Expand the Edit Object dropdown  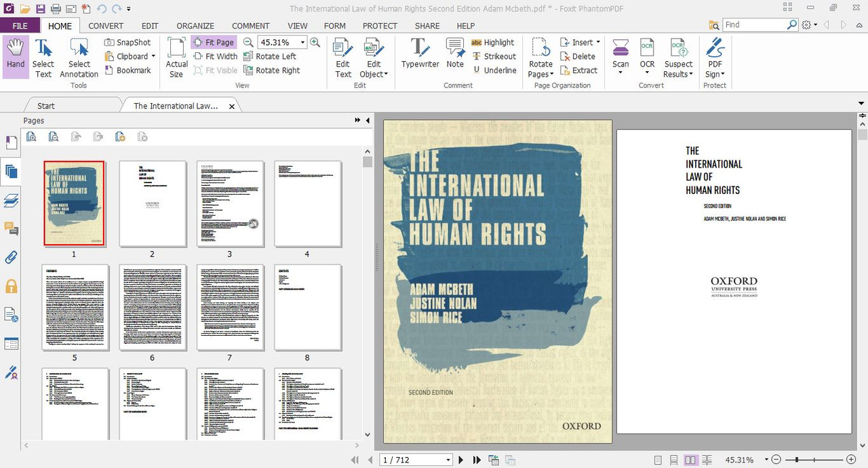click(x=386, y=75)
